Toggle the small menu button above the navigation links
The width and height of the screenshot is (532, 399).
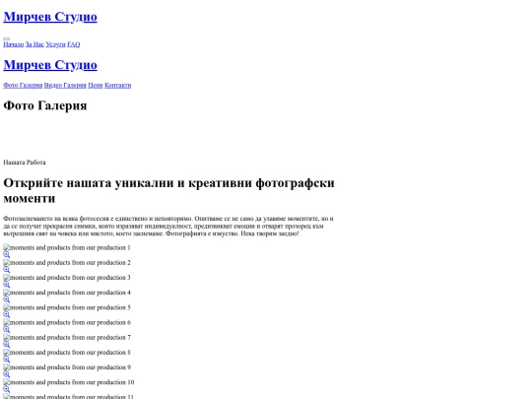(x=7, y=38)
